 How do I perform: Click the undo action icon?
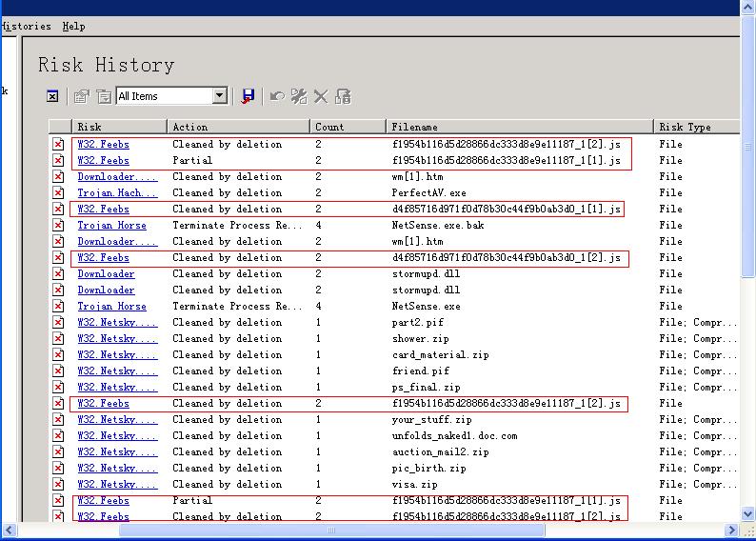point(277,96)
